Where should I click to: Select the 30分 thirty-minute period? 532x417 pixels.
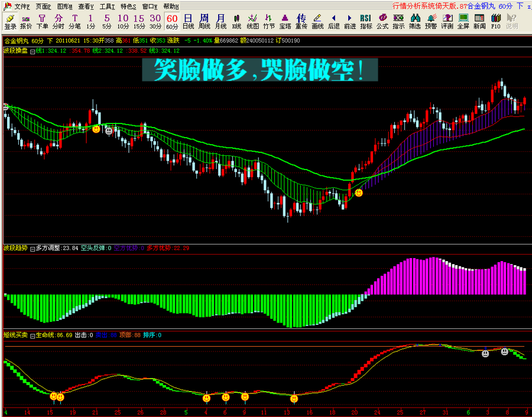click(155, 22)
